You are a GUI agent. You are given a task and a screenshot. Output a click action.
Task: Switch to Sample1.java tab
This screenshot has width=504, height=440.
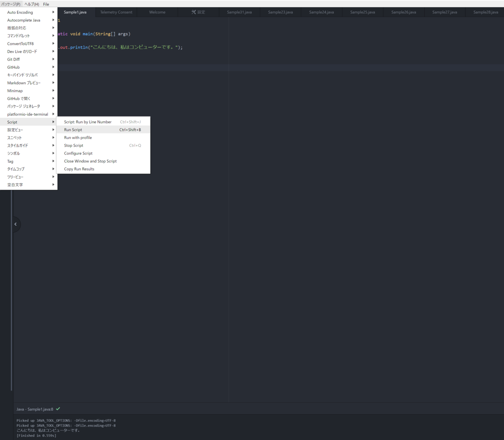point(75,12)
